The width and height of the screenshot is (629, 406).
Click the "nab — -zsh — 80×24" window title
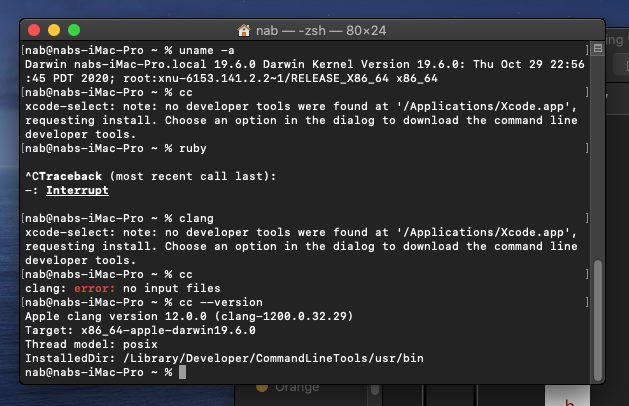click(322, 31)
